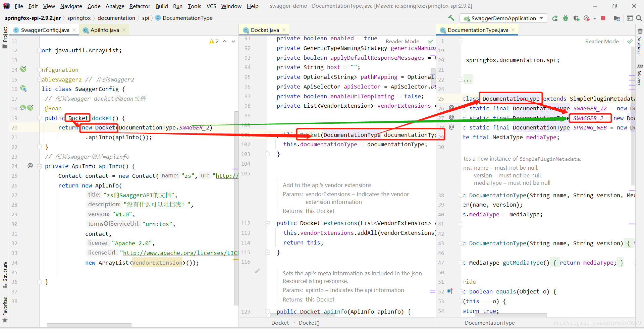Open the Favorites tool window
The width and height of the screenshot is (644, 329).
(x=5, y=310)
